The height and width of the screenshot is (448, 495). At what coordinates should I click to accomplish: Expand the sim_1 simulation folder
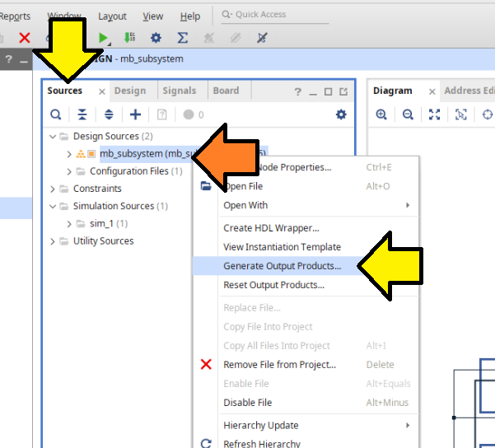[69, 223]
